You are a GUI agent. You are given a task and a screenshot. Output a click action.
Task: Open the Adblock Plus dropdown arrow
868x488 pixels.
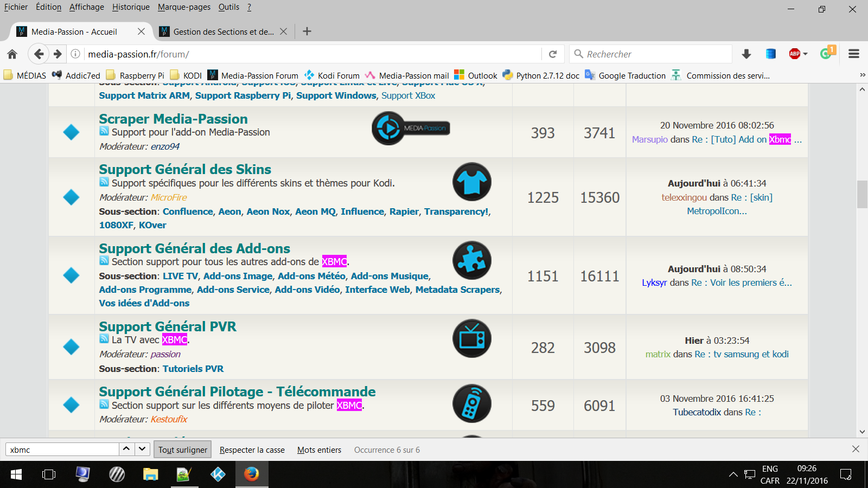click(806, 54)
